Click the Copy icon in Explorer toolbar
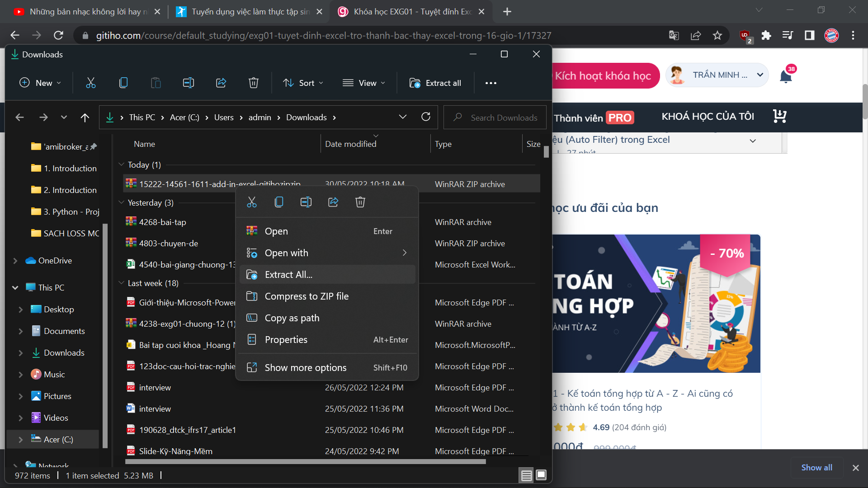This screenshot has height=488, width=868. (x=123, y=83)
